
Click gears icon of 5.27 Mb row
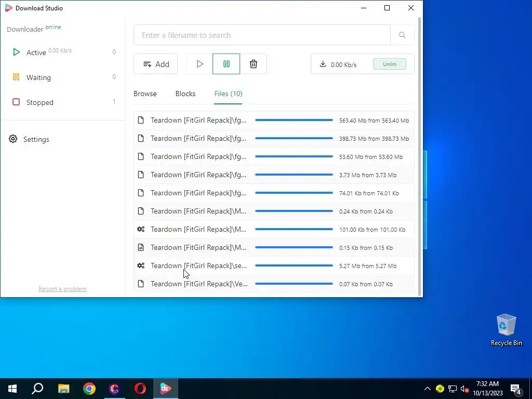tap(141, 265)
